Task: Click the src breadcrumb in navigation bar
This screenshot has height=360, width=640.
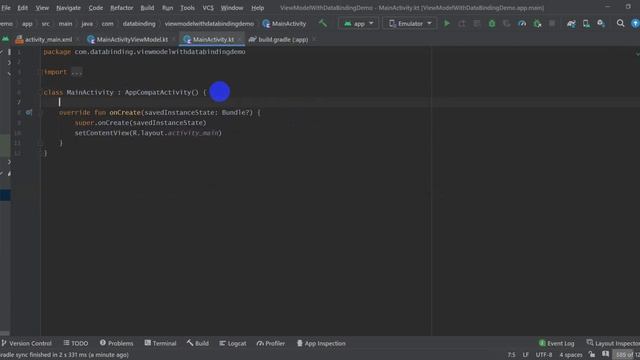Action: (46, 24)
